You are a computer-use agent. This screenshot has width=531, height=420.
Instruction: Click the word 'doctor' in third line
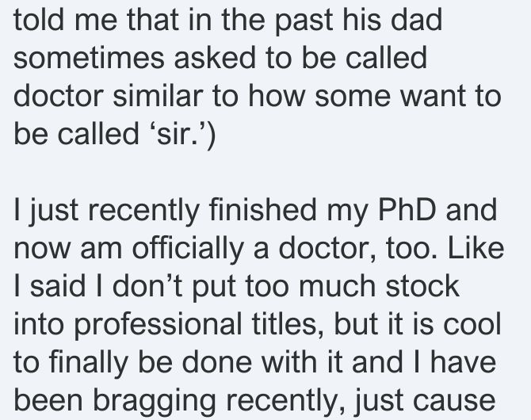point(58,96)
